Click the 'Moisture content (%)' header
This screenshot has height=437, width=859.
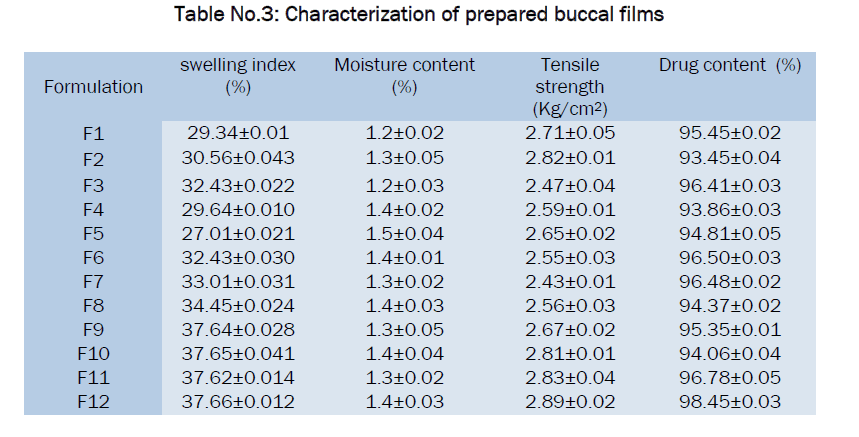404,76
